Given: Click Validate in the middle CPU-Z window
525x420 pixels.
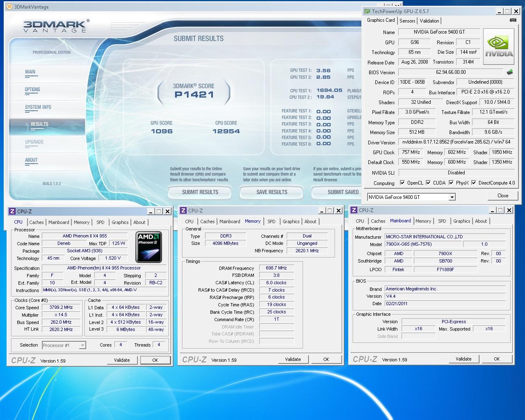Looking at the screenshot, I should point(293,359).
